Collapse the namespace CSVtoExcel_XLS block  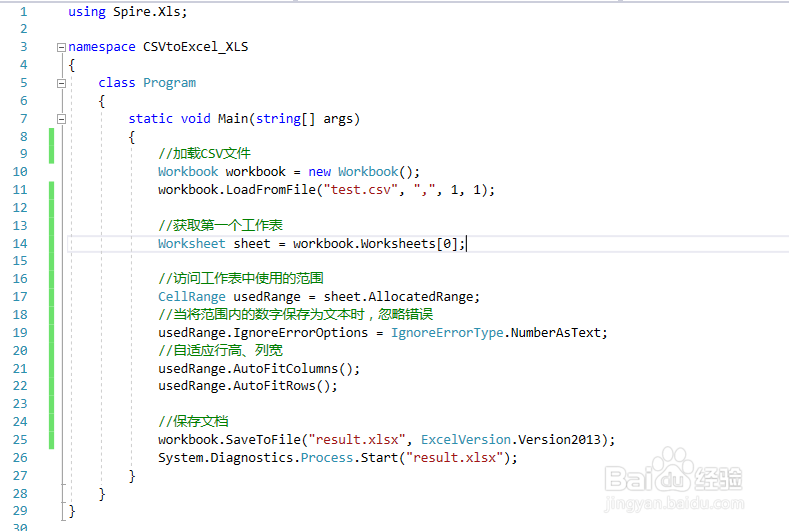pos(61,47)
